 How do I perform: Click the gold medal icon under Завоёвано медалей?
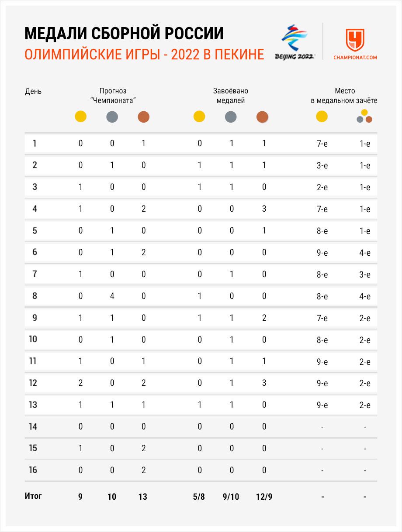tap(199, 117)
